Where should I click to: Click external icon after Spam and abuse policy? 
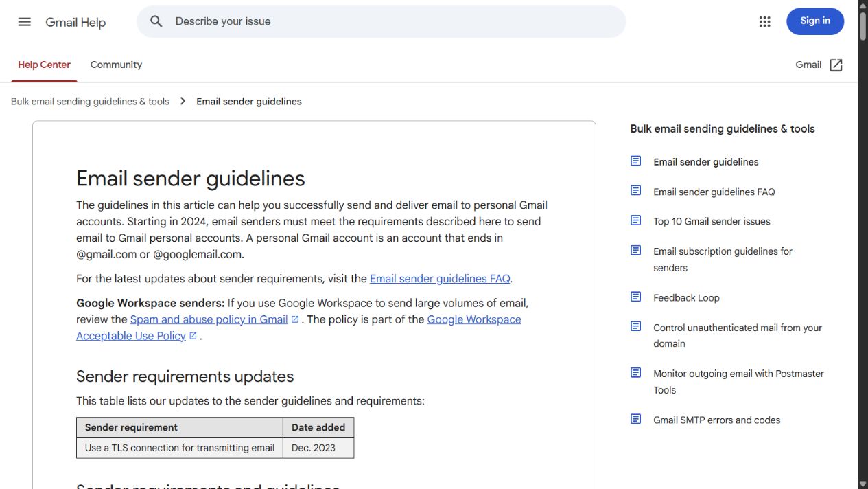[295, 319]
